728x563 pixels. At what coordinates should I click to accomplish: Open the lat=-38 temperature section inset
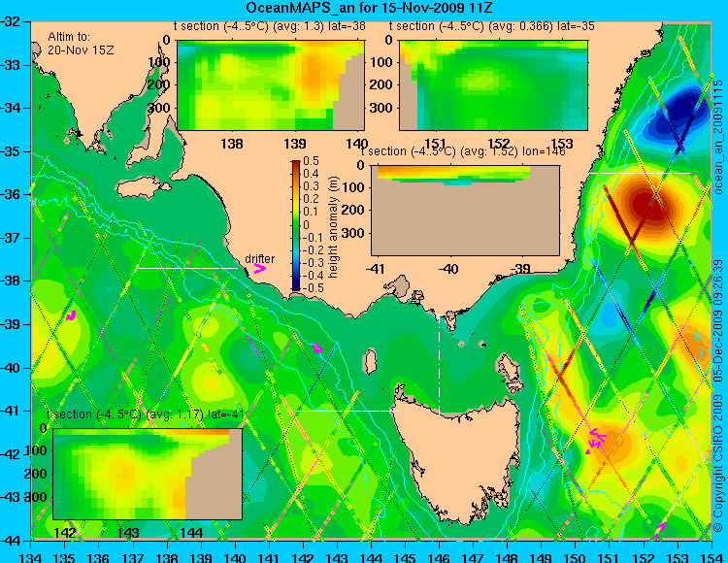coord(271,85)
